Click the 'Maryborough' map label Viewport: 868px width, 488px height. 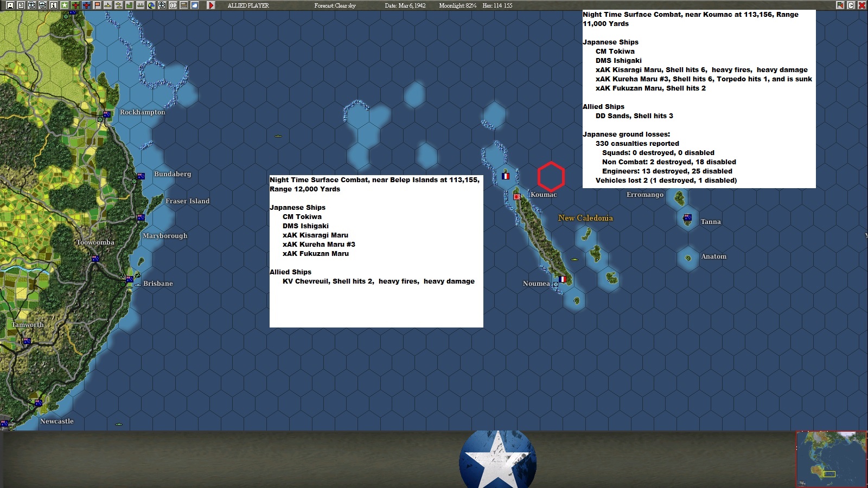tap(165, 236)
